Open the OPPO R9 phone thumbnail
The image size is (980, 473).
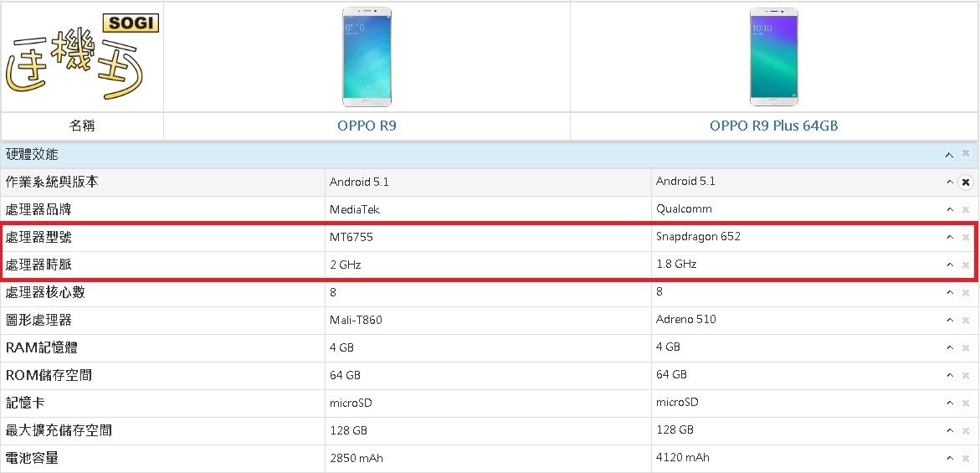click(367, 57)
